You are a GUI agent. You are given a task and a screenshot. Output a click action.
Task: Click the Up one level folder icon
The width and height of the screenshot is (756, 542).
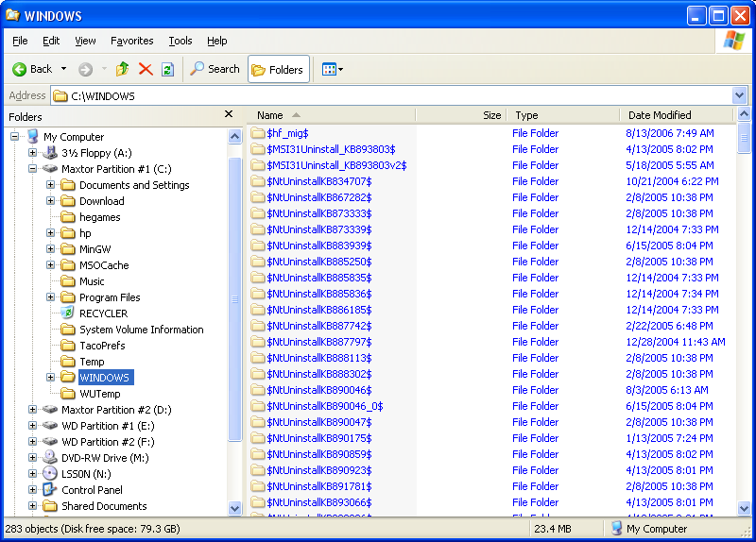coord(122,69)
